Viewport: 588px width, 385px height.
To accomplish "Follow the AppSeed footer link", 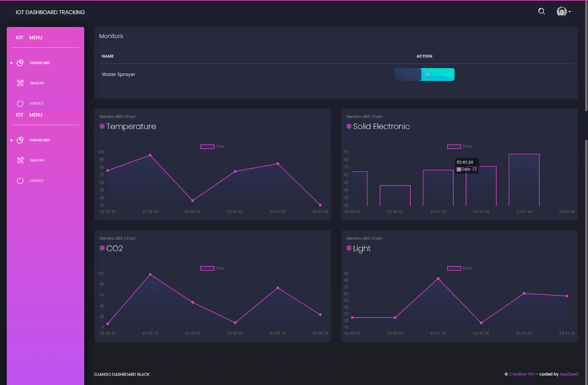I will coord(569,374).
